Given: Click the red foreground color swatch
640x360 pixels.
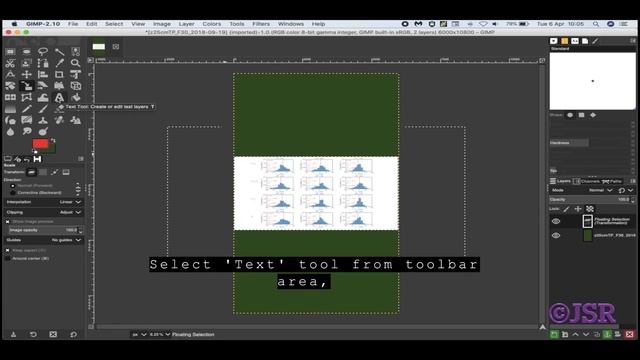Looking at the screenshot, I should click(40, 144).
